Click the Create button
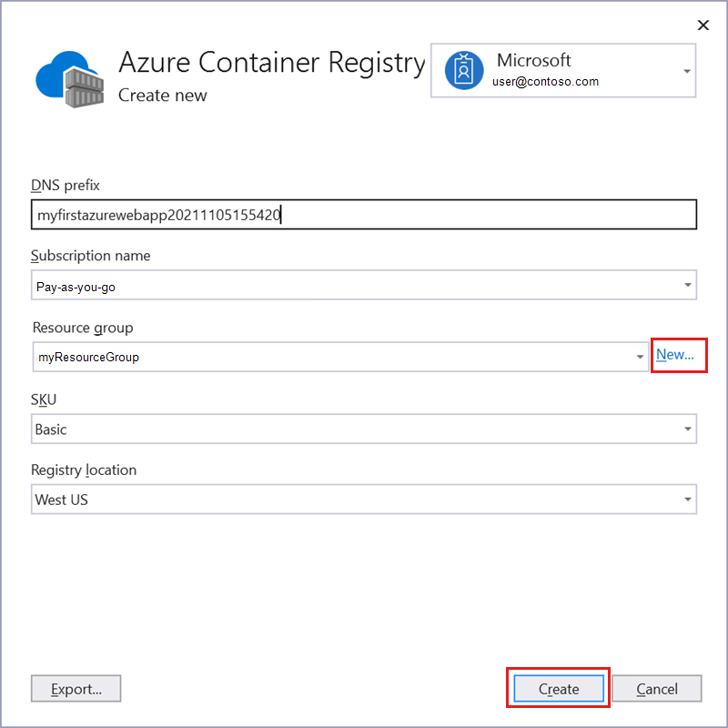Viewport: 728px width, 728px height. [557, 689]
